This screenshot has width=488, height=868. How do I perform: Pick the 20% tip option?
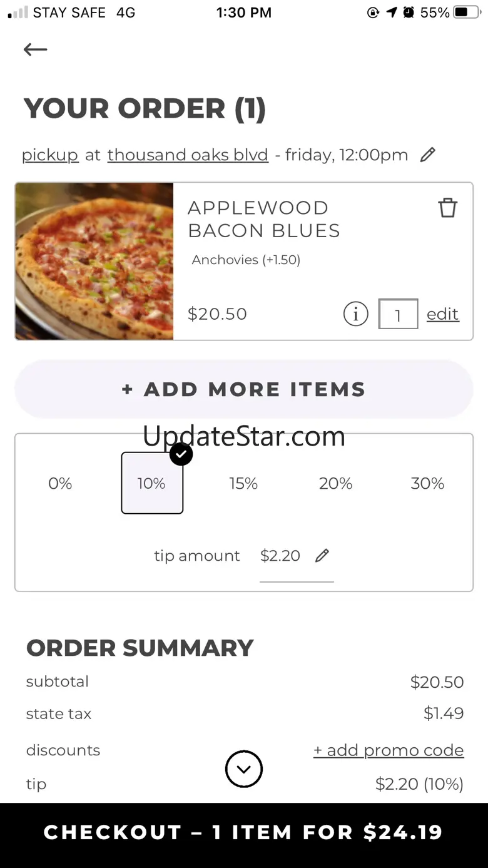pyautogui.click(x=335, y=483)
